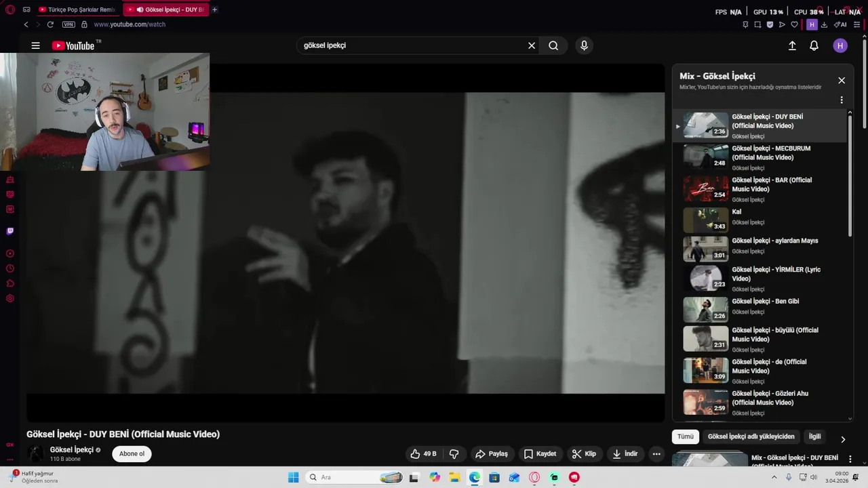The width and height of the screenshot is (868, 488).
Task: Like the video with thumbs up
Action: click(423, 453)
